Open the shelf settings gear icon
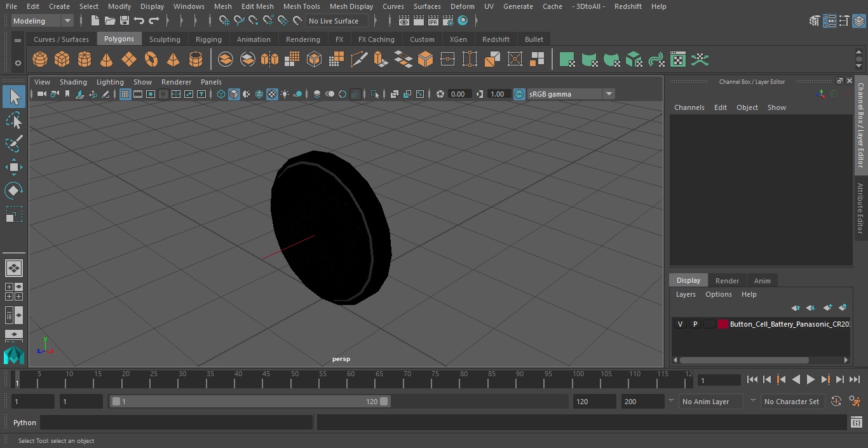 tap(18, 62)
